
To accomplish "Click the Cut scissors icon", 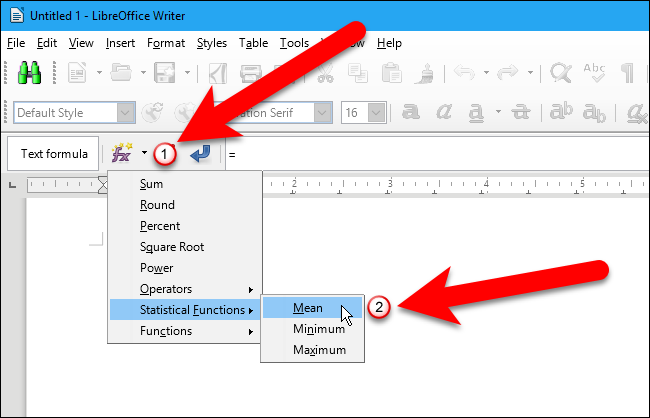I will click(x=325, y=73).
